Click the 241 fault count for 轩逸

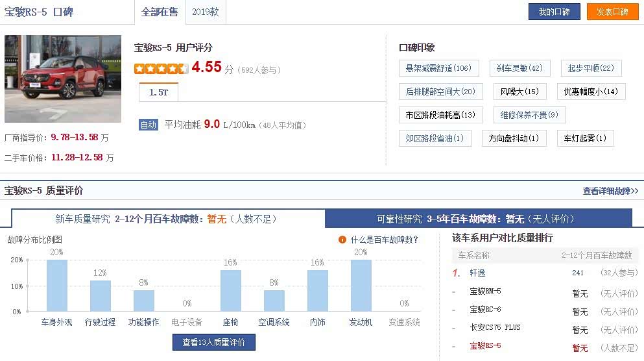tap(578, 273)
